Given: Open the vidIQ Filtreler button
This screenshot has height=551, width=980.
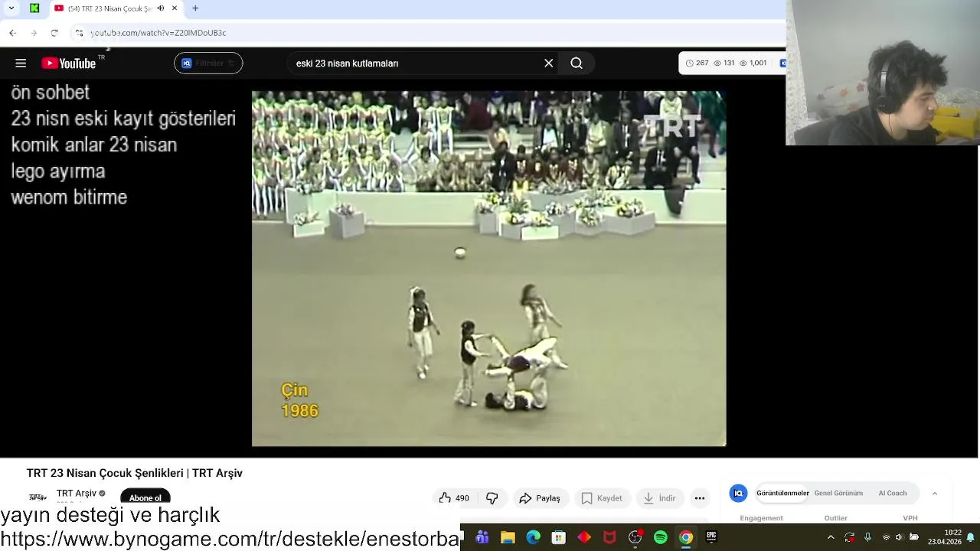Looking at the screenshot, I should pyautogui.click(x=208, y=64).
